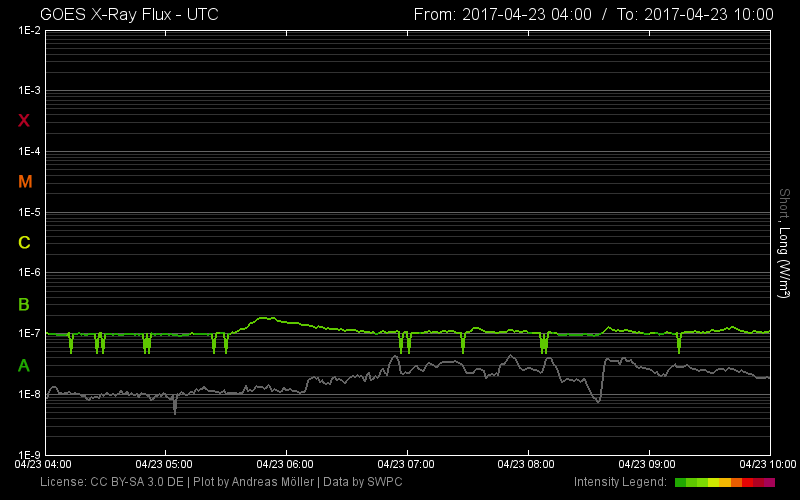This screenshot has width=800, height=500.
Task: Click the gray short-flux peak just before 07:00
Action: (x=394, y=357)
